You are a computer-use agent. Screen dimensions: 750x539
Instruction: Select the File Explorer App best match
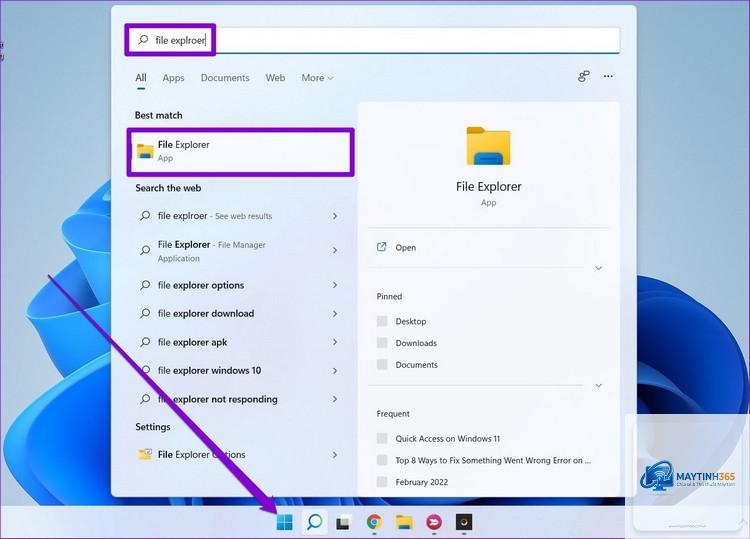[x=241, y=152]
